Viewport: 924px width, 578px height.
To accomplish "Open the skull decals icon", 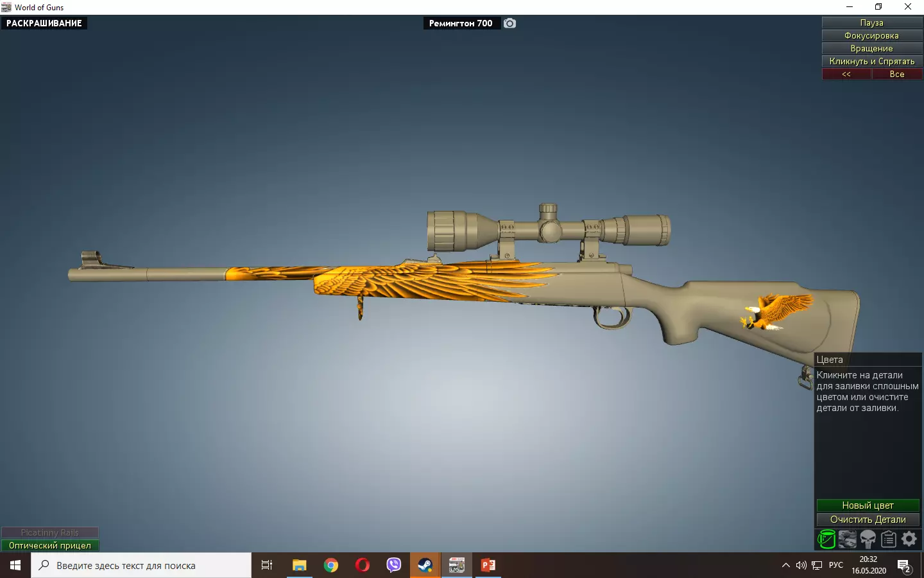I will pos(868,539).
